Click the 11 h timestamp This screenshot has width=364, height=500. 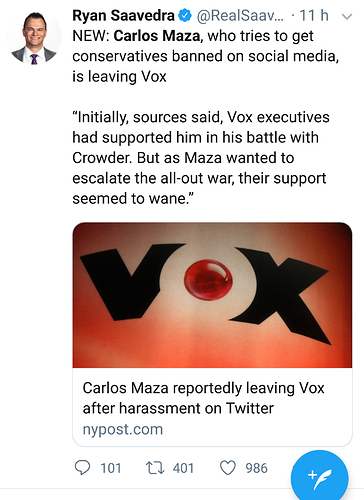click(314, 16)
